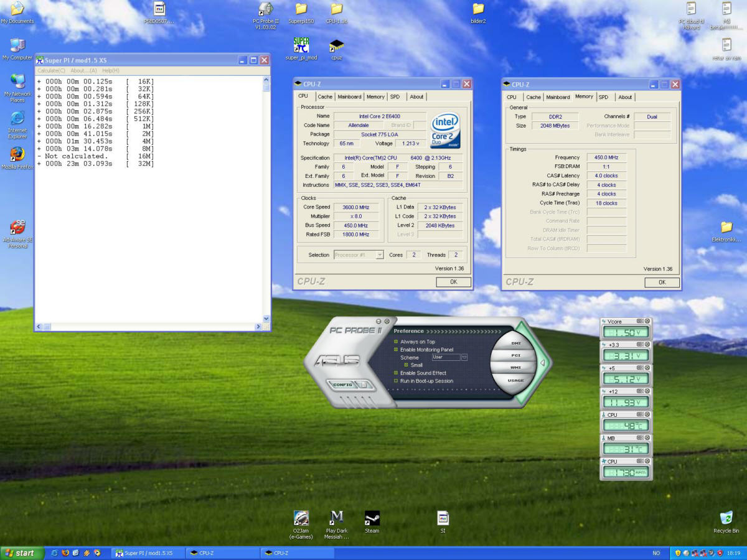Open My Network Places icon

point(17,88)
